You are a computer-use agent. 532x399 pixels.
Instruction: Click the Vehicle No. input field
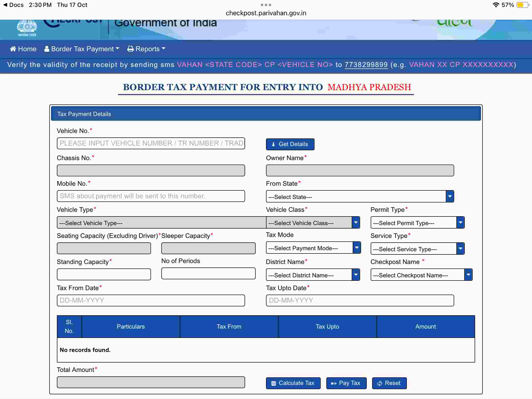coord(151,143)
